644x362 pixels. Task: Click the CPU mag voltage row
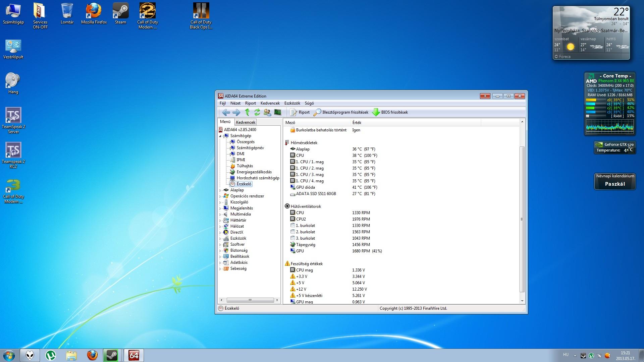click(401, 270)
